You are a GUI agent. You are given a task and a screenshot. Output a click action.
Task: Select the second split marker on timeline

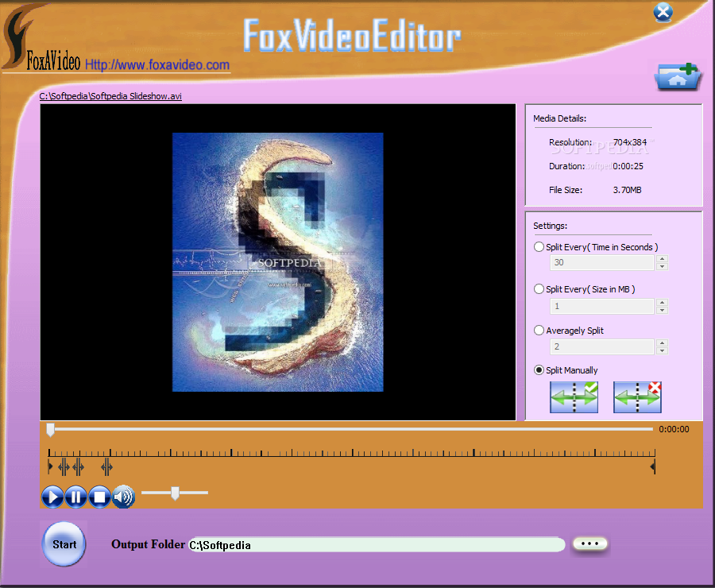pos(78,466)
